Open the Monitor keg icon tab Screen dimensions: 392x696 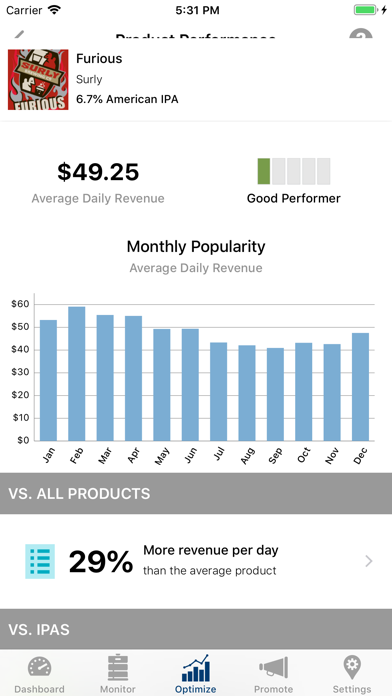coord(118,674)
